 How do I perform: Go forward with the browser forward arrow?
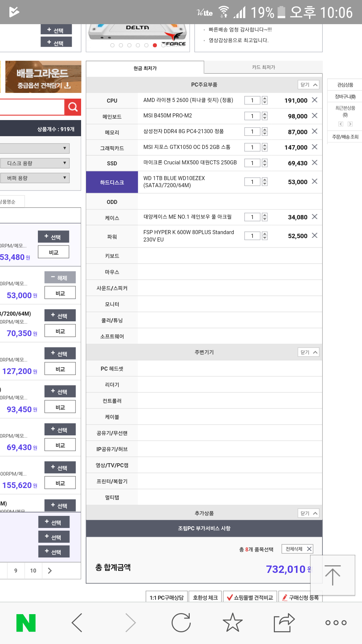tap(130, 623)
